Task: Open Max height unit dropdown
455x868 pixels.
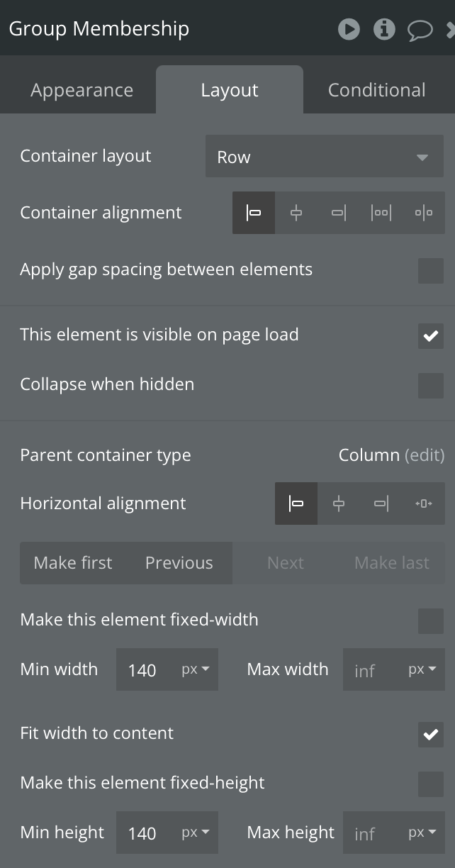Action: 422,833
